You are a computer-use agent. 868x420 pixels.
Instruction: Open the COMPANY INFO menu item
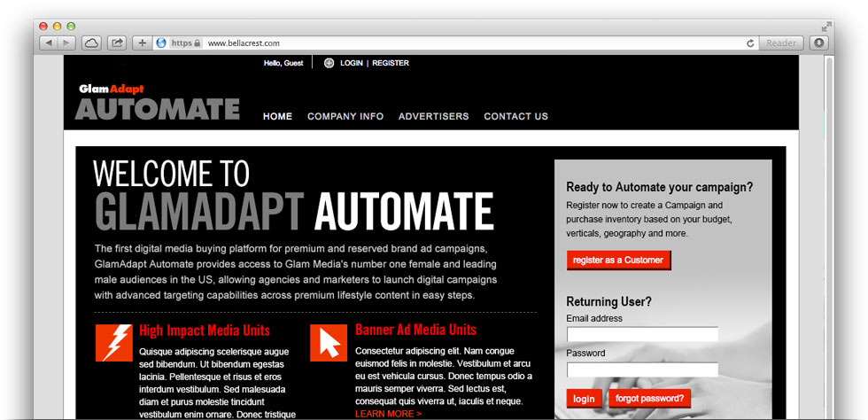[345, 116]
